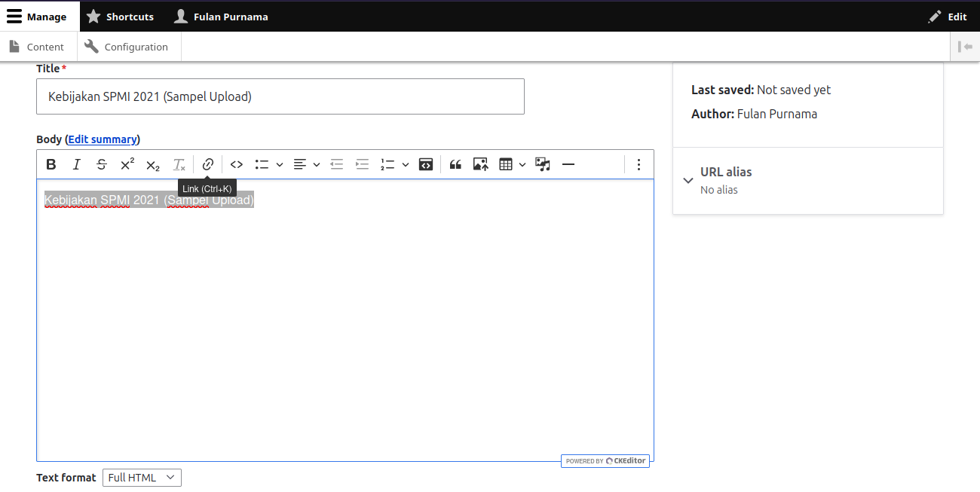
Task: Toggle subscript formatting
Action: [x=153, y=164]
